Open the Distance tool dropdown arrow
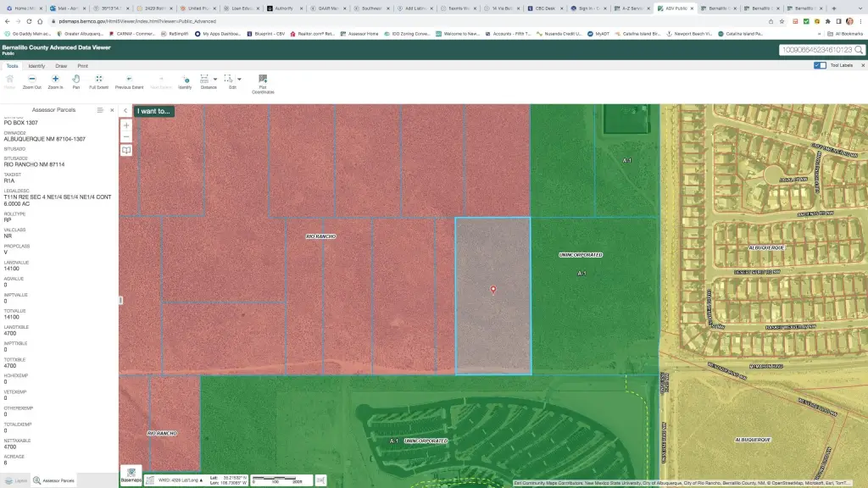868x488 pixels. point(217,79)
